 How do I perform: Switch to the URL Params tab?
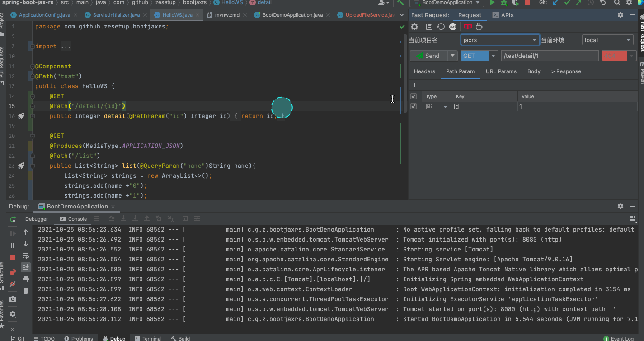[x=501, y=71]
